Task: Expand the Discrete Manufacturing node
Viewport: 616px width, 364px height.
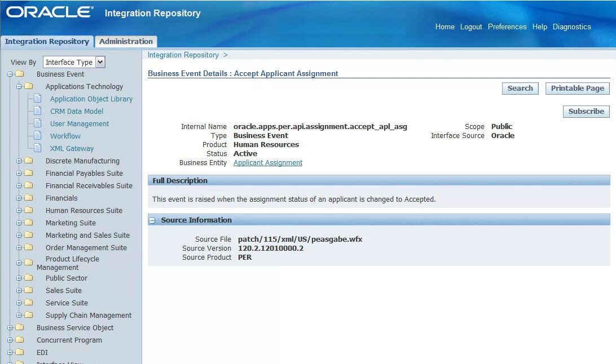Action: (x=19, y=161)
